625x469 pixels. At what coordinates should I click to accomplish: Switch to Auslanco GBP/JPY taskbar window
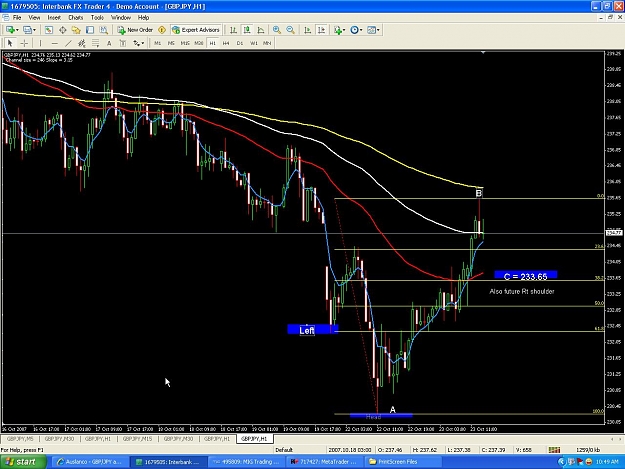(90, 462)
